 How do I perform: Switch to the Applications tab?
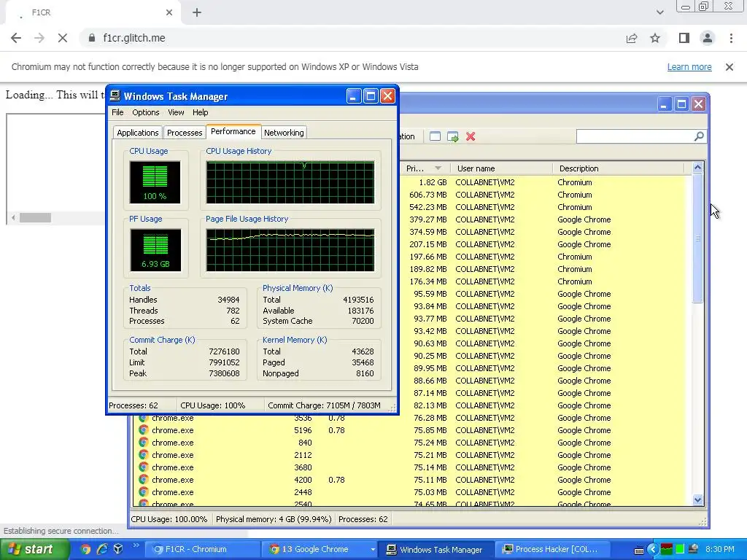click(138, 133)
